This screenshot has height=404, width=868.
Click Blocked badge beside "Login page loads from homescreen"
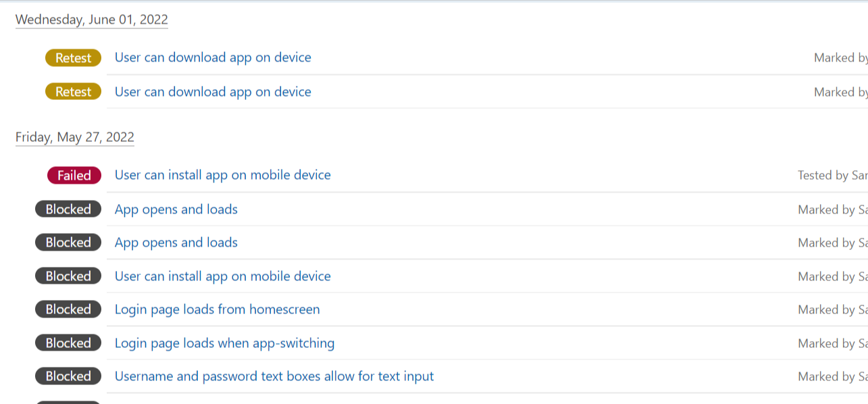click(x=68, y=309)
